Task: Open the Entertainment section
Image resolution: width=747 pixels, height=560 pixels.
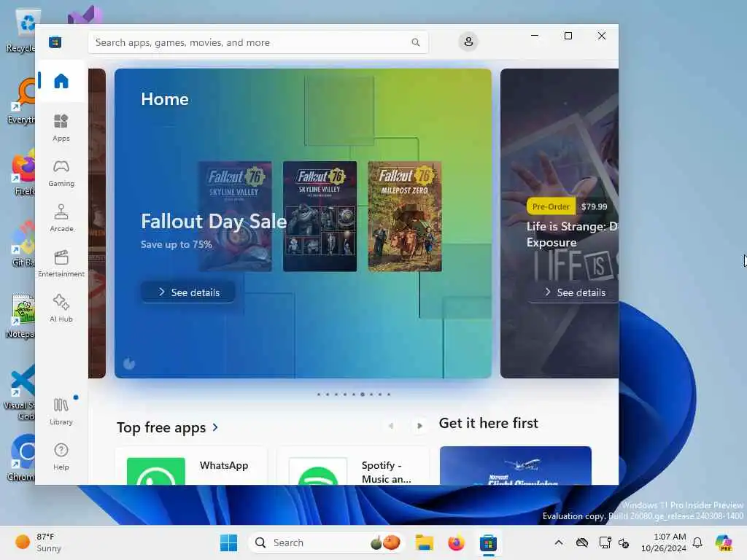Action: point(61,263)
